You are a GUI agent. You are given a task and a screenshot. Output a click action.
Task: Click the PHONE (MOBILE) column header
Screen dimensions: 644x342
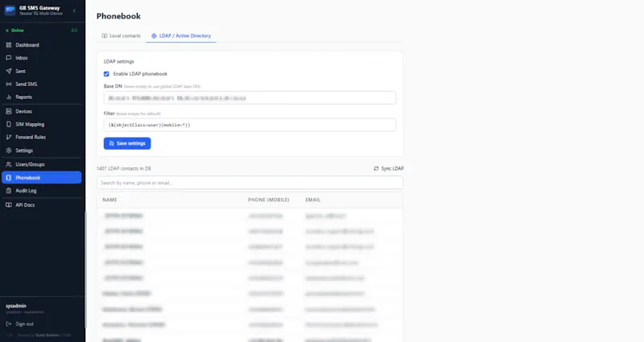(269, 200)
